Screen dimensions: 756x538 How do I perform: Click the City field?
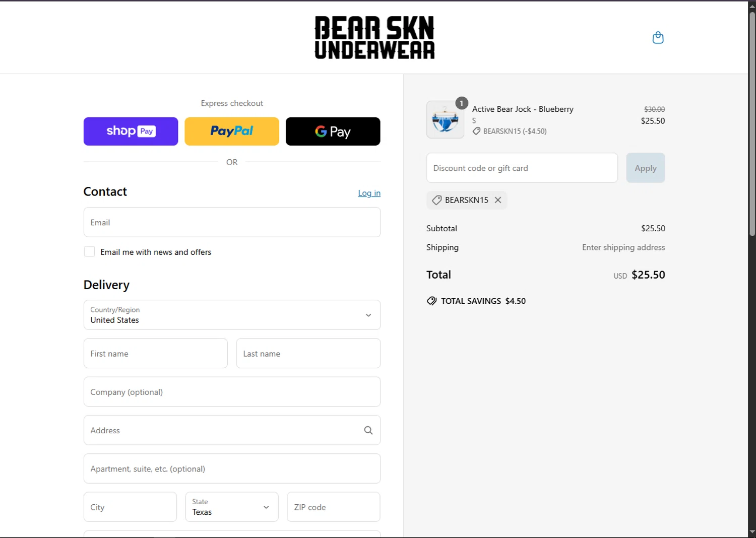(x=130, y=507)
